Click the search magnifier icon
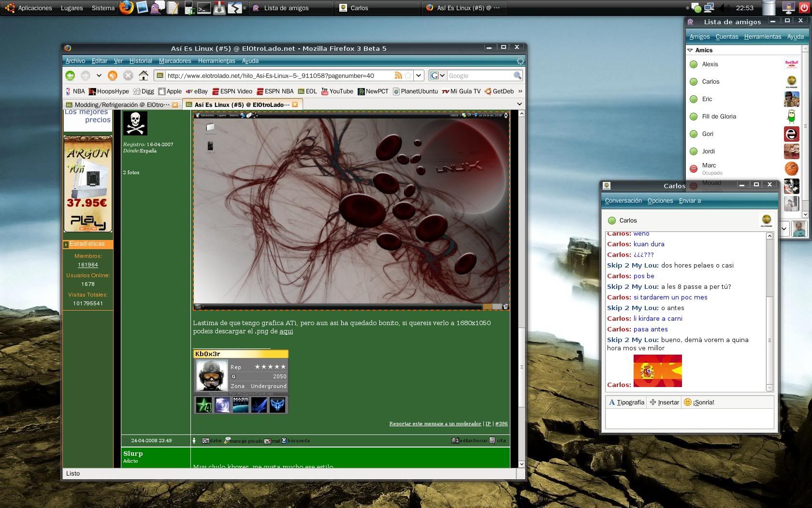Screen dimensions: 812x508 [x=518, y=75]
